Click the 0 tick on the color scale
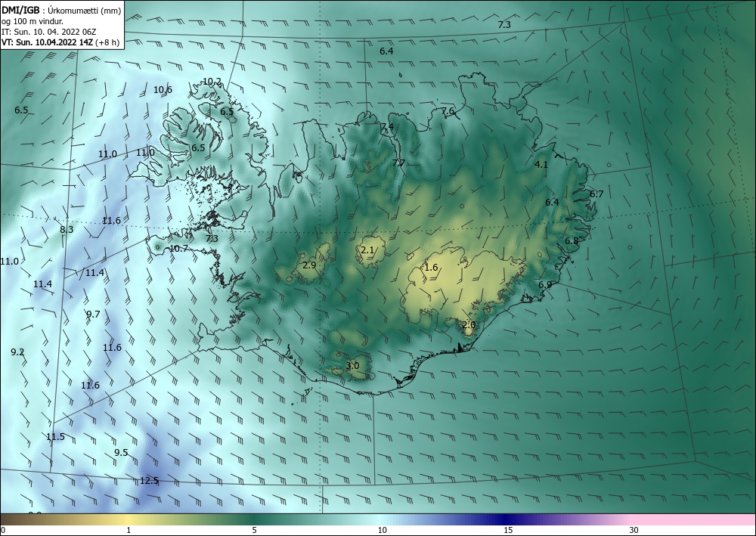 (x=3, y=531)
